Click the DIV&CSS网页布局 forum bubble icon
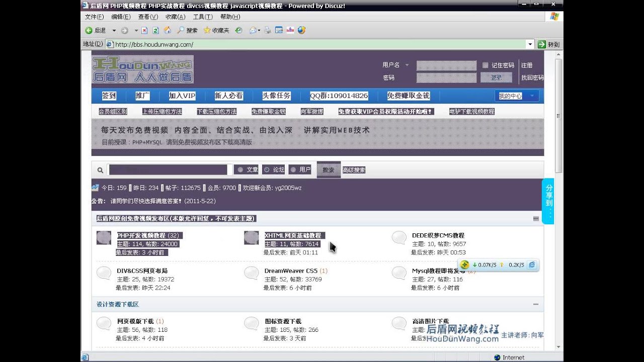 coord(104,273)
